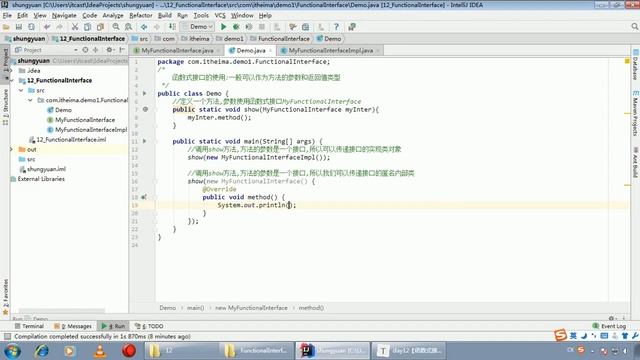The width and height of the screenshot is (640, 360).
Task: Expand the out folder tree node
Action: point(11,149)
